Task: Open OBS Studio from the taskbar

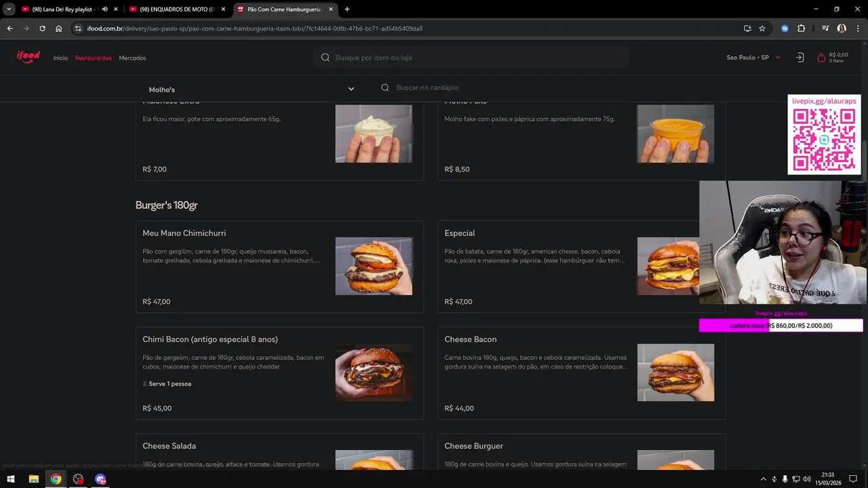Action: (x=78, y=479)
